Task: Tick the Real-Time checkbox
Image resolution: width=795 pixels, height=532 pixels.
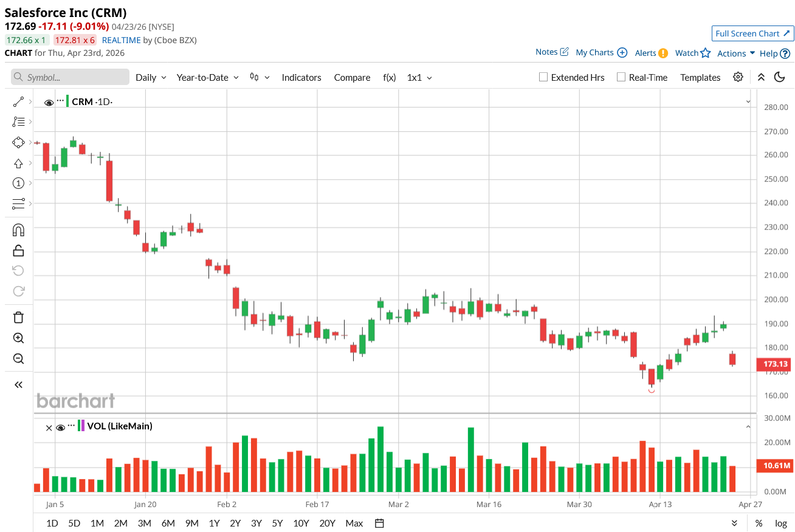Action: [621, 77]
